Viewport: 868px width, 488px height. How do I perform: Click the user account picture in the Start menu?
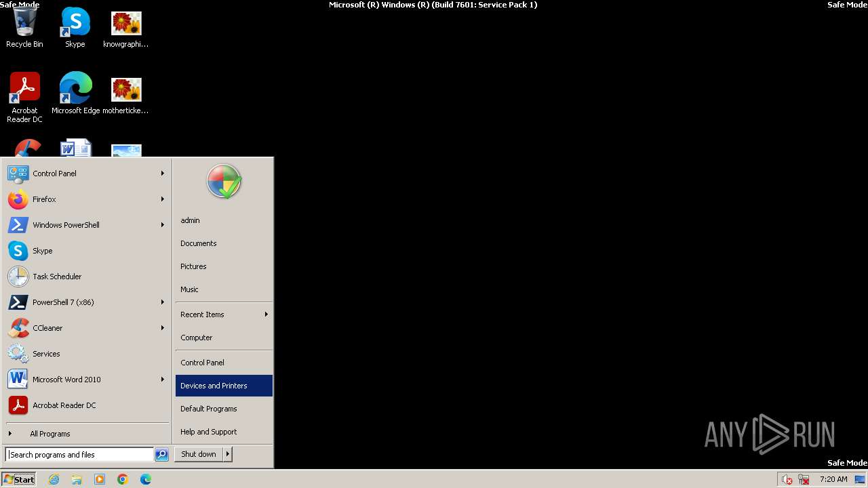tap(224, 182)
